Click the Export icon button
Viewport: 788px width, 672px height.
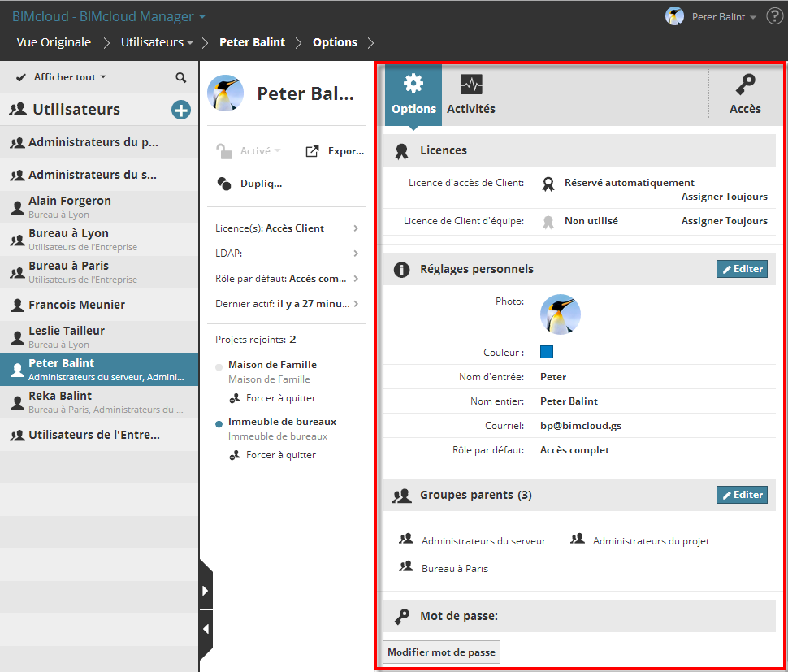tap(312, 151)
